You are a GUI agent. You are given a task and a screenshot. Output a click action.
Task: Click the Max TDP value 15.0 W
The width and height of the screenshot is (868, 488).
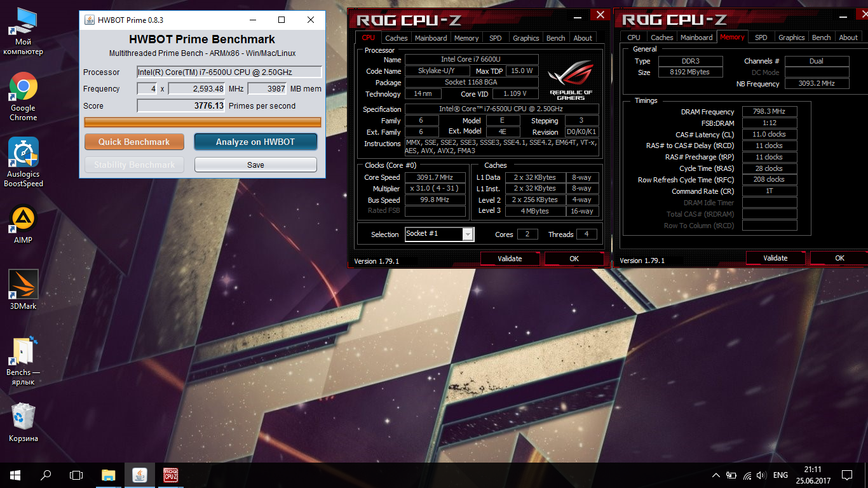[522, 71]
